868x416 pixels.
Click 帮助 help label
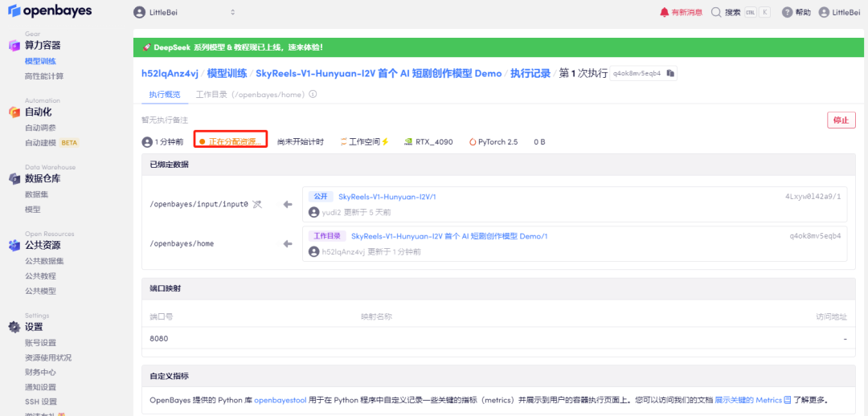click(x=803, y=12)
